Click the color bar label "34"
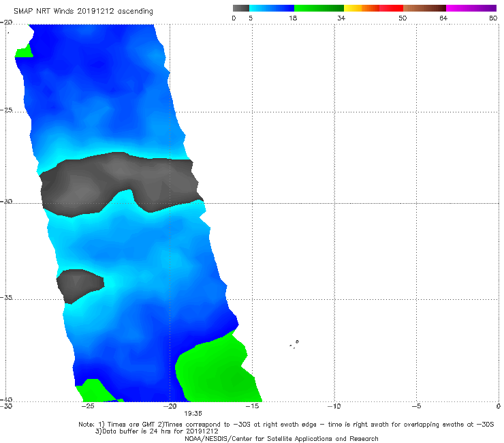The image size is (504, 443). click(341, 18)
